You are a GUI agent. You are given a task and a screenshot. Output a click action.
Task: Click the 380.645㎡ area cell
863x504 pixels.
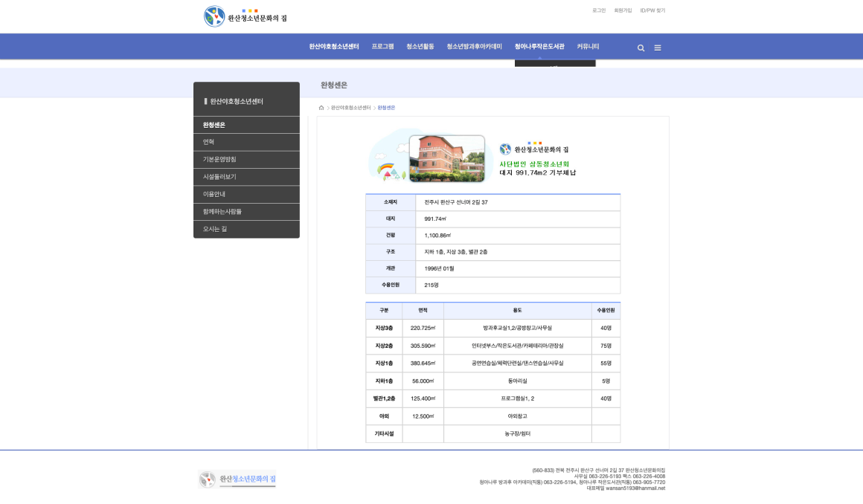[x=423, y=364]
